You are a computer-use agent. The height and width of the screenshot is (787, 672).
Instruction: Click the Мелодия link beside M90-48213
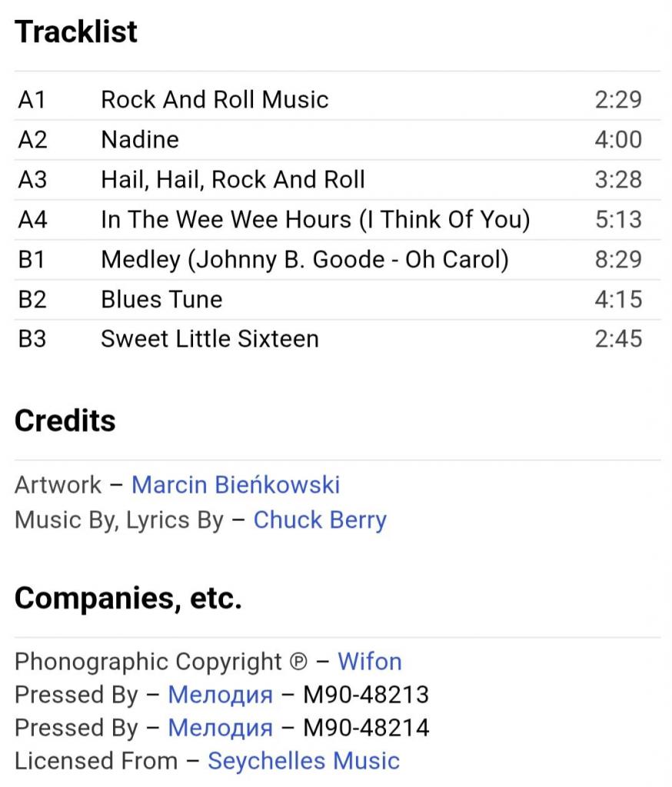(x=220, y=695)
